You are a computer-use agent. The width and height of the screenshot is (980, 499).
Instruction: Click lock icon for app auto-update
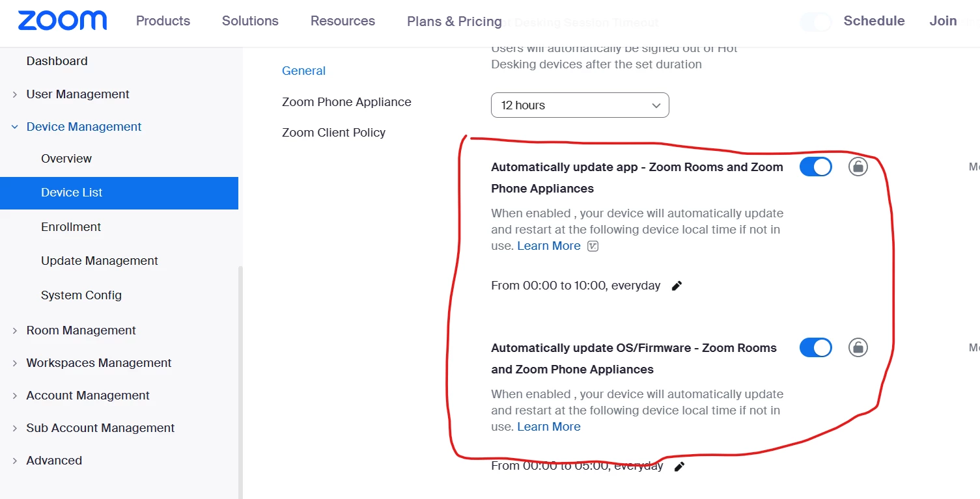click(858, 167)
